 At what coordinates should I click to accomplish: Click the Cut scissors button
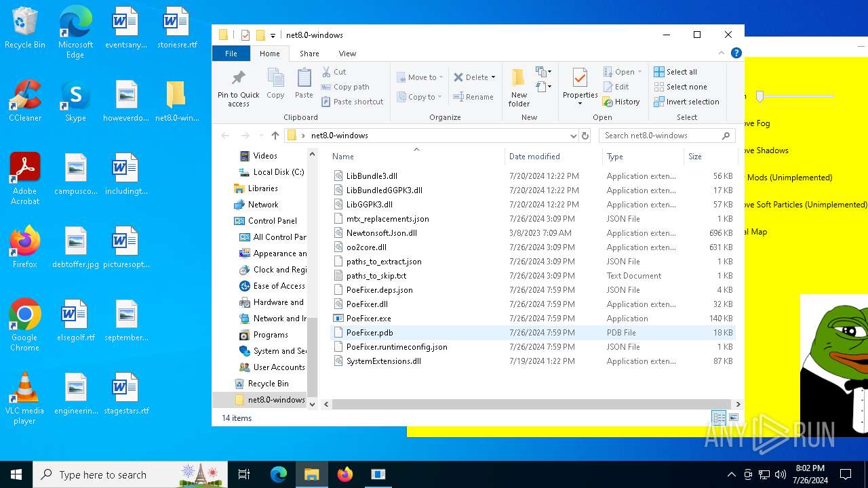334,72
